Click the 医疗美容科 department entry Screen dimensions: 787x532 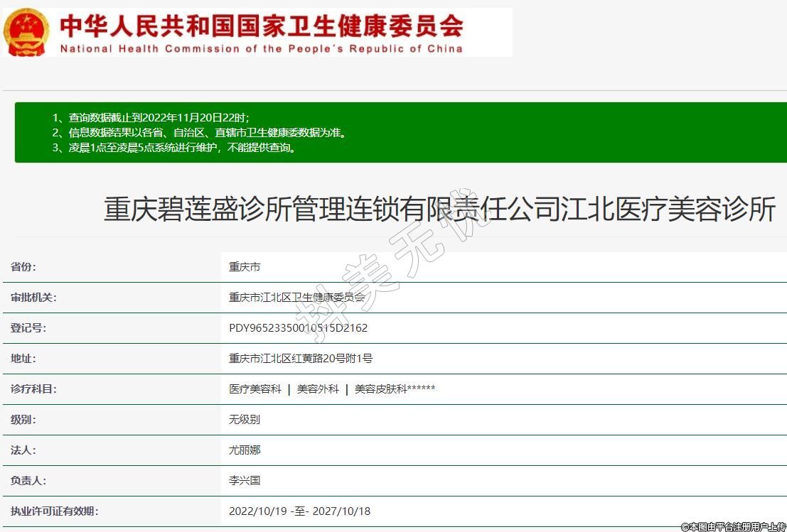(255, 389)
